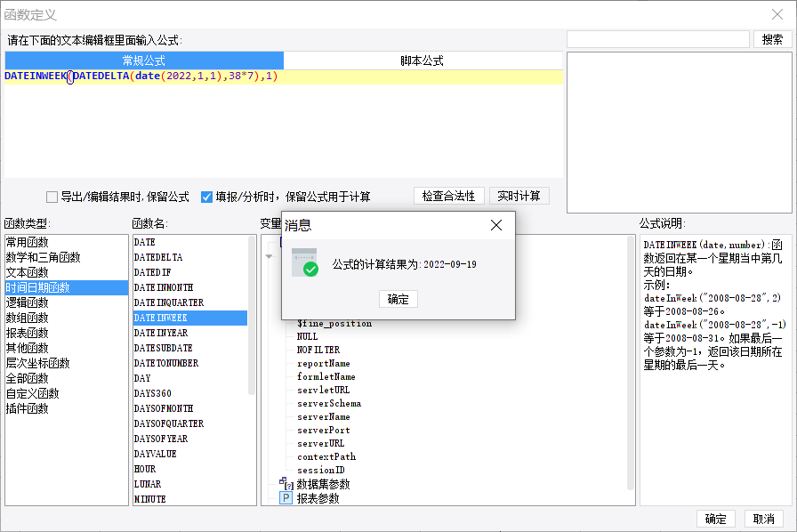This screenshot has height=532, width=797.
Task: Select DATEINWEEK function name
Action: [x=190, y=318]
